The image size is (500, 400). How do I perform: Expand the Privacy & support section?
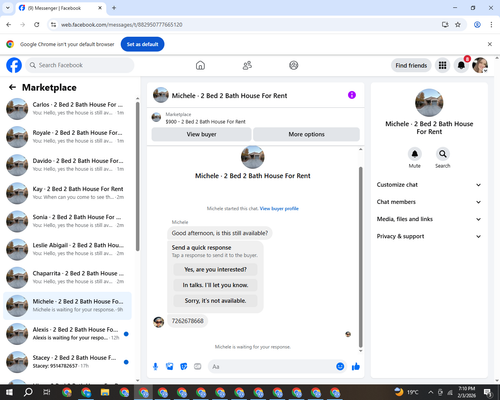pos(429,236)
